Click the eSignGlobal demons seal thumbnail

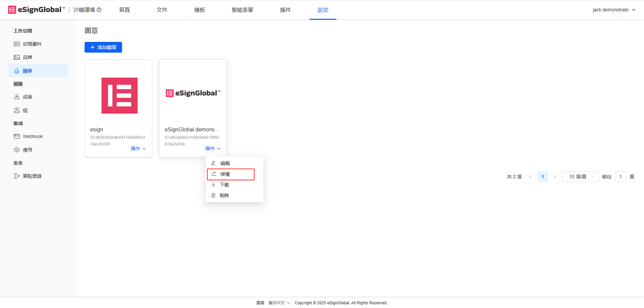[193, 93]
